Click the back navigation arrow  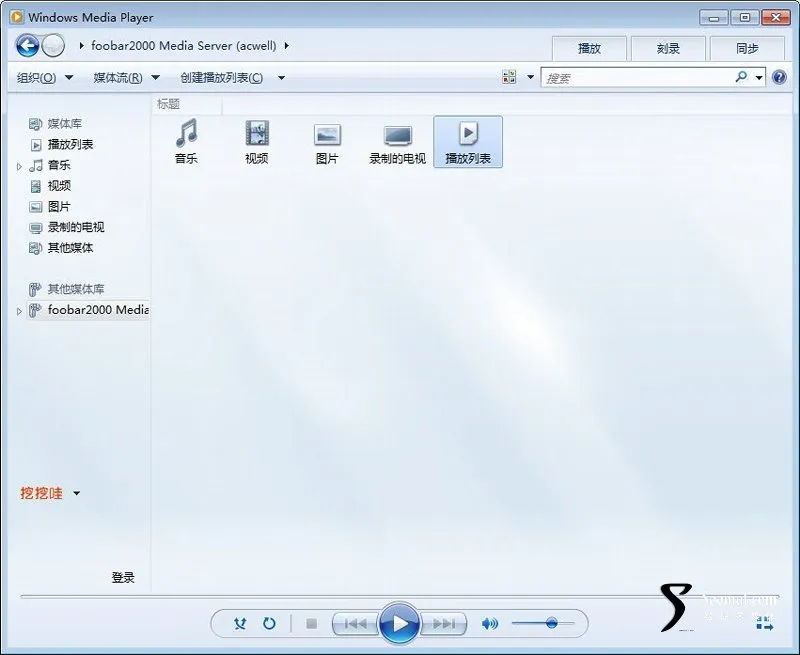[x=28, y=46]
